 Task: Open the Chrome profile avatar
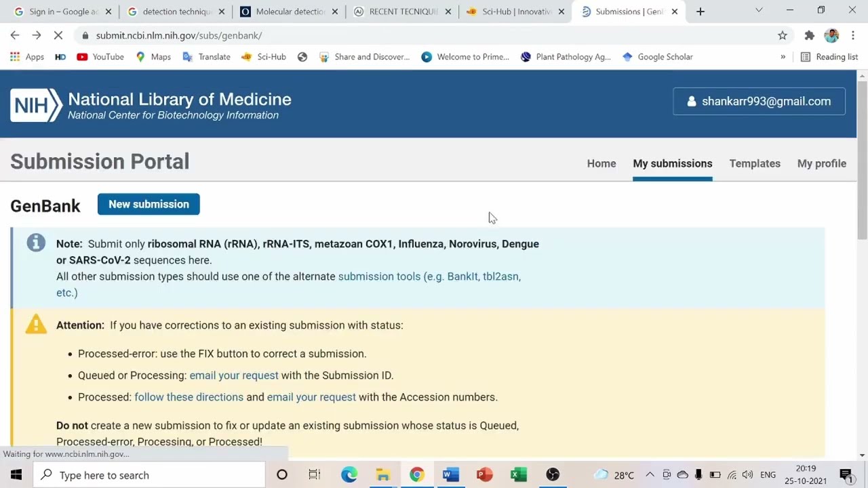pos(831,35)
